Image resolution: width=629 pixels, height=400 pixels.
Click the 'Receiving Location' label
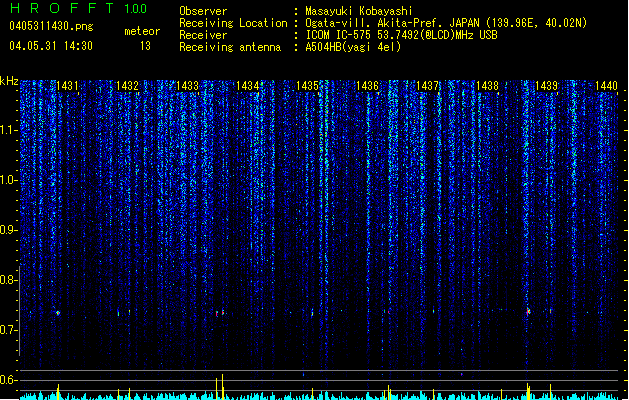pyautogui.click(x=233, y=23)
